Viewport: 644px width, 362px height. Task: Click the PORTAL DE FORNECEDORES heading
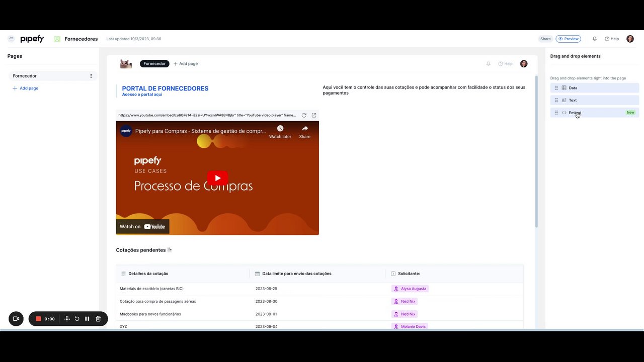(165, 88)
